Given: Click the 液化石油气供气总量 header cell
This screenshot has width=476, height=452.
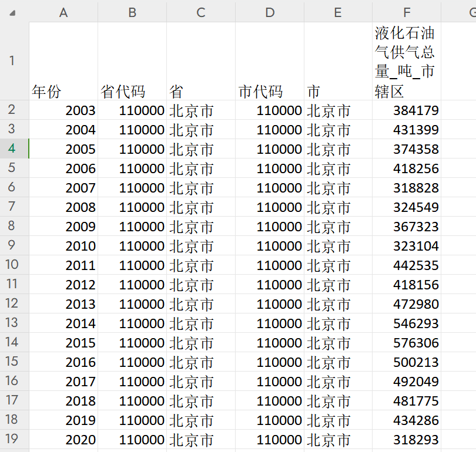Looking at the screenshot, I should click(407, 61).
